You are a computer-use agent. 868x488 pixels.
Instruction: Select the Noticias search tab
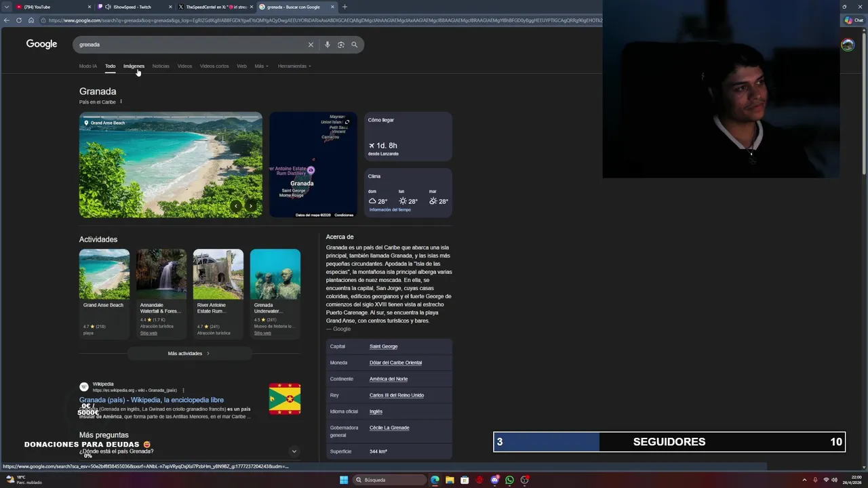(161, 66)
